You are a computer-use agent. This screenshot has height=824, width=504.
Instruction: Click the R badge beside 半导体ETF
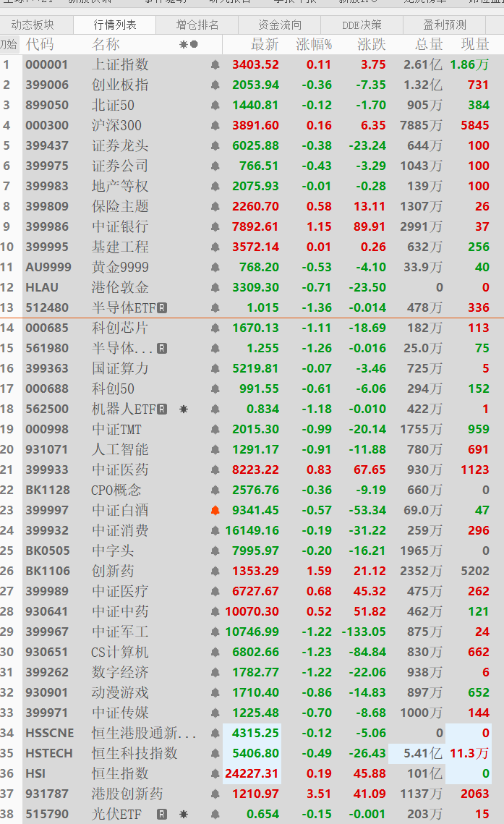point(162,307)
